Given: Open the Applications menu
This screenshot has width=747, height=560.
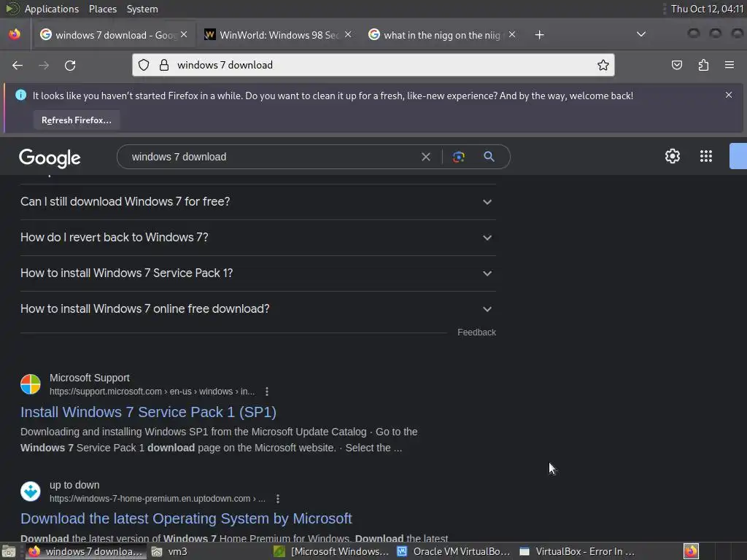Looking at the screenshot, I should [x=52, y=9].
